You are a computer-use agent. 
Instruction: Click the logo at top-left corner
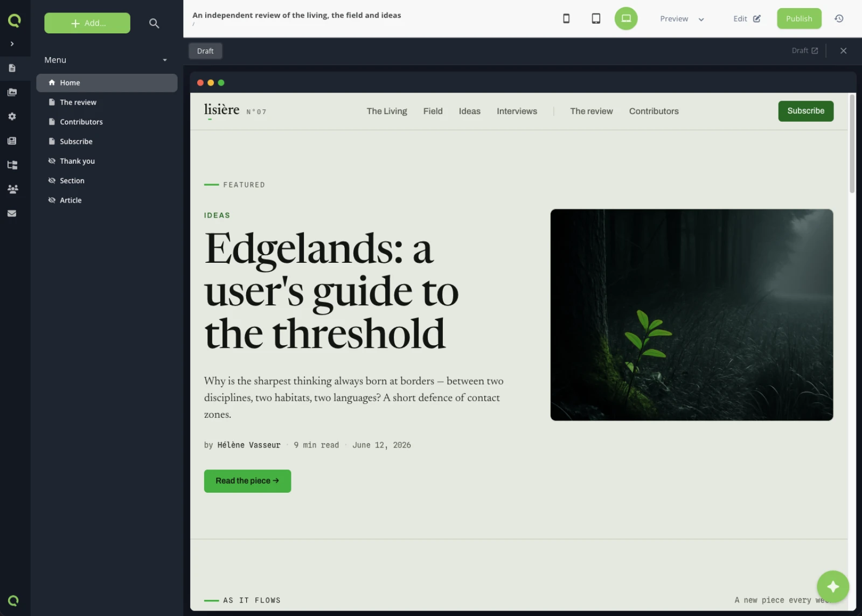point(15,20)
